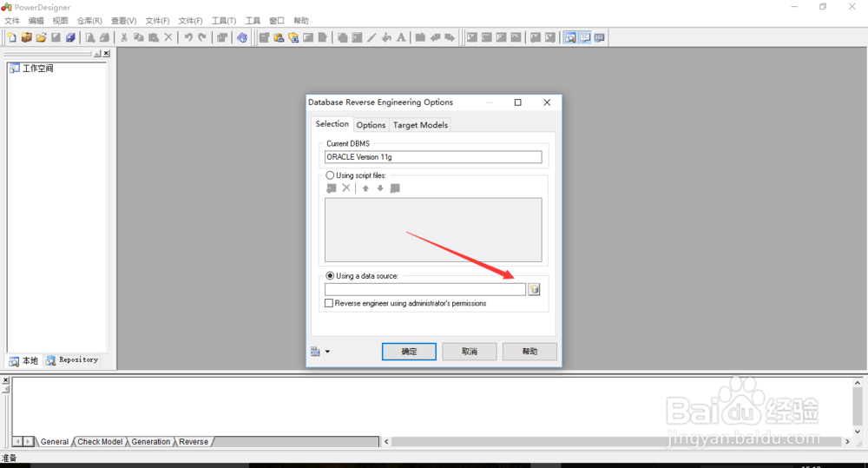This screenshot has width=868, height=468.
Task: Close the output panel with its X
Action: pos(5,380)
